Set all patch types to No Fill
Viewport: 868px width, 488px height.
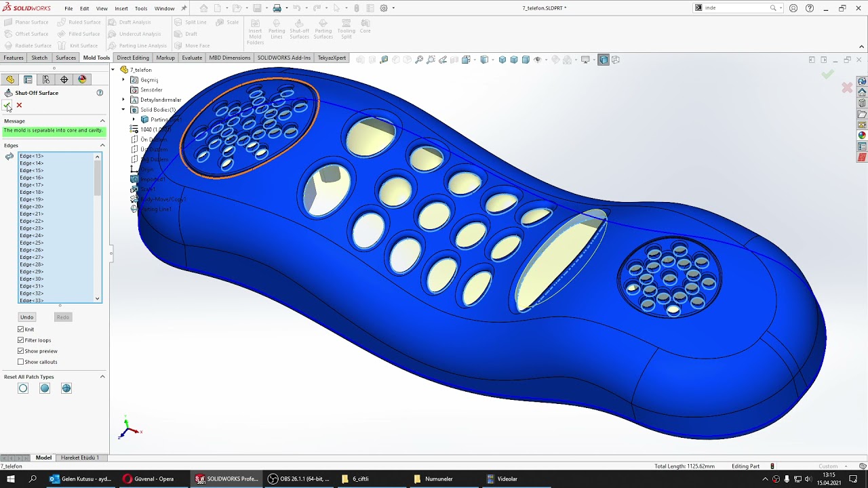point(66,388)
